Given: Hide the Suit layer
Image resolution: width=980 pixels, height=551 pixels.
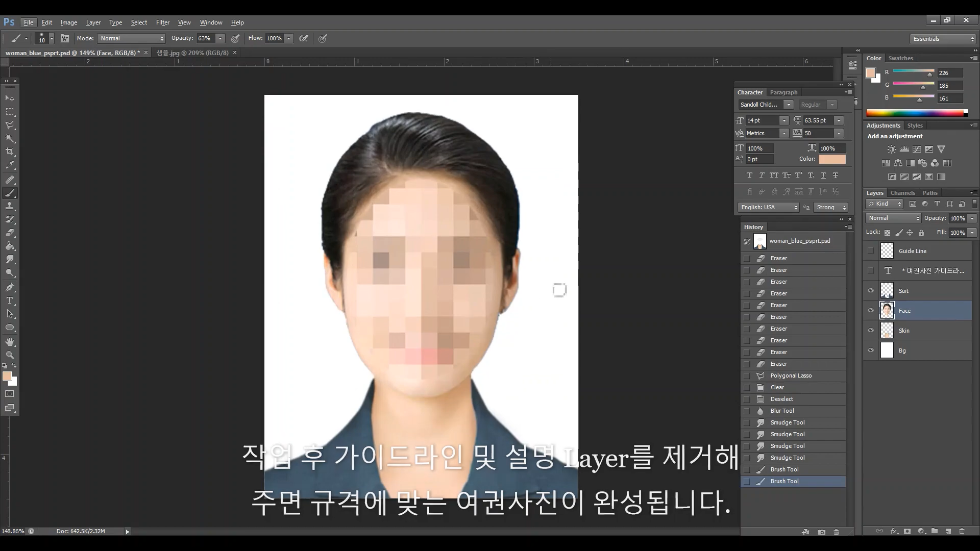Looking at the screenshot, I should tap(871, 291).
